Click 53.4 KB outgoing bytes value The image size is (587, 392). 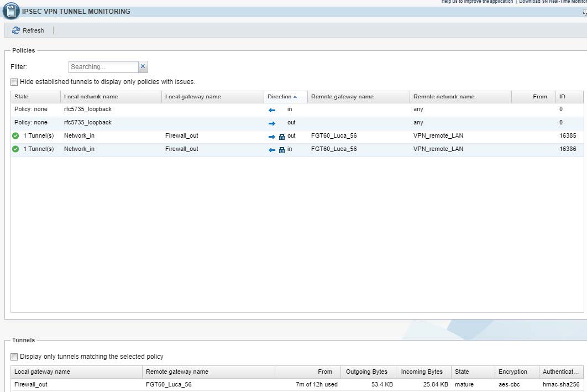click(382, 384)
